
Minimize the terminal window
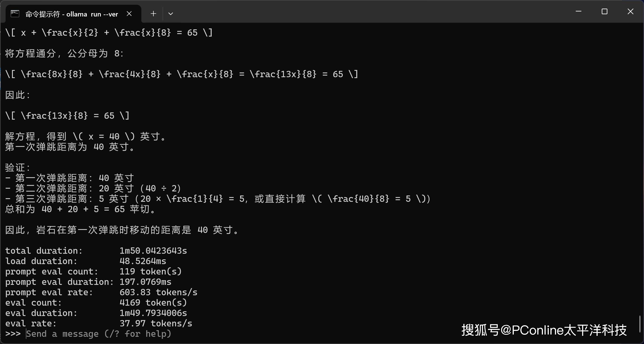[578, 12]
